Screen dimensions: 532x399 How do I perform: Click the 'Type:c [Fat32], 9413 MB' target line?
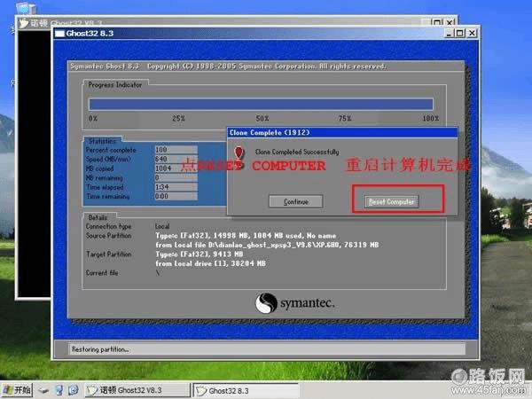(x=199, y=254)
